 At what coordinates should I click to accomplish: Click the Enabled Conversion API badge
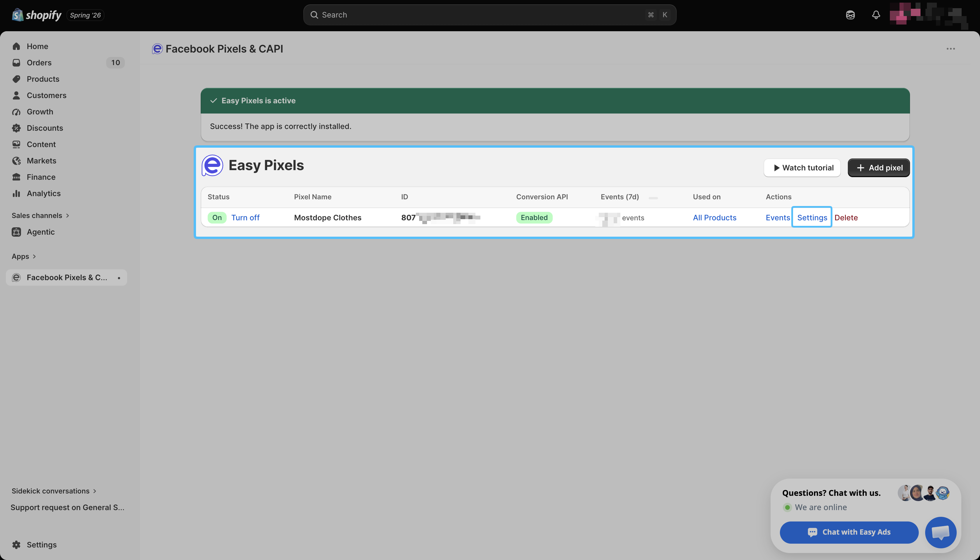coord(534,218)
